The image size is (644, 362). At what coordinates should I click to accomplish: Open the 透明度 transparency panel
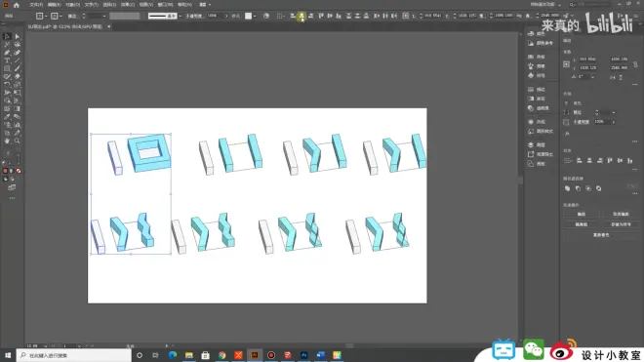pyautogui.click(x=539, y=108)
